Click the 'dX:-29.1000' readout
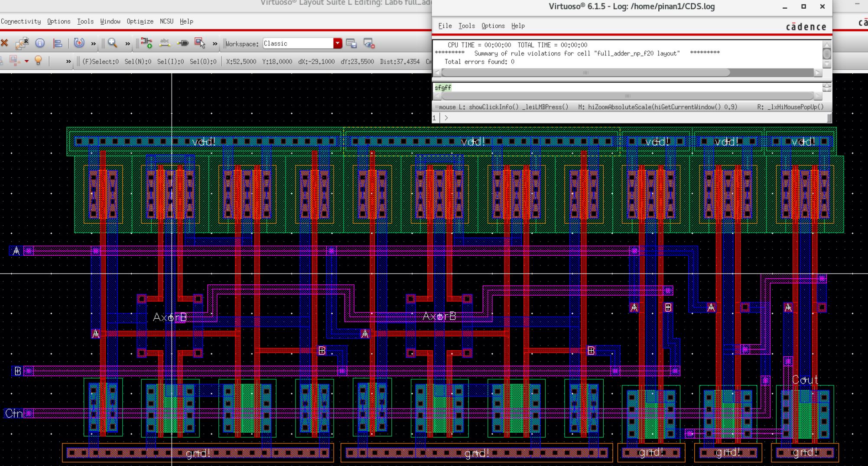This screenshot has width=868, height=466. (316, 62)
